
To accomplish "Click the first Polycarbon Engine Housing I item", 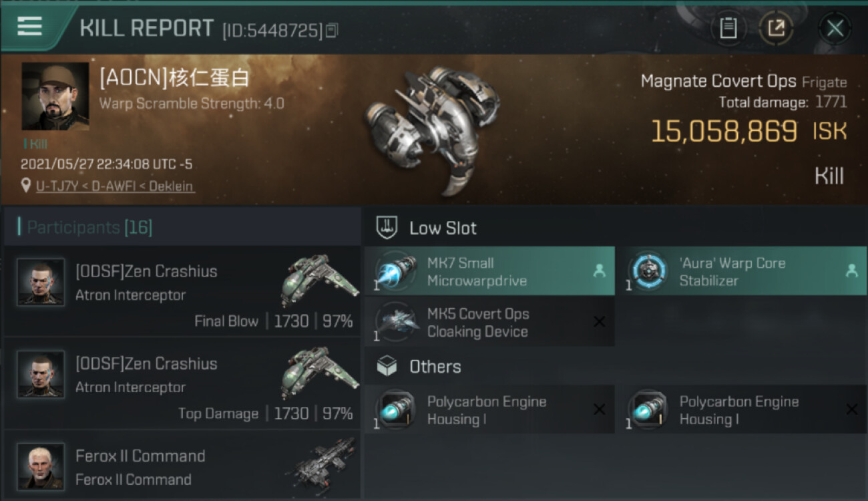I will click(489, 409).
